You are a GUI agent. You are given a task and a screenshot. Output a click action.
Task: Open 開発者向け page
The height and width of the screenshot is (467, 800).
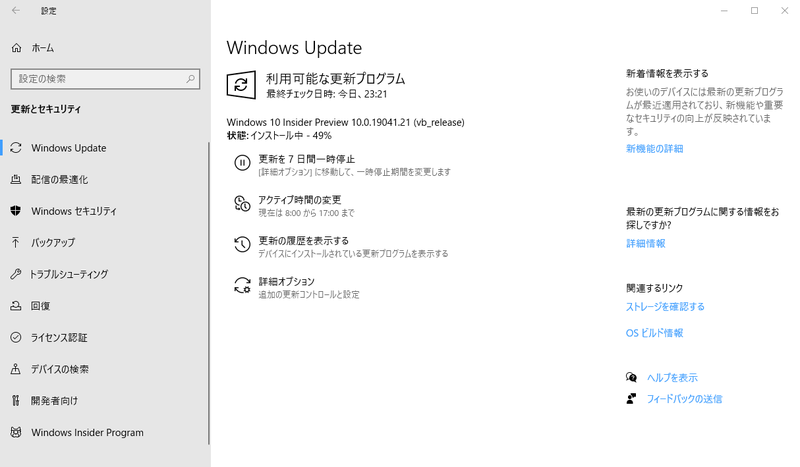tap(55, 401)
